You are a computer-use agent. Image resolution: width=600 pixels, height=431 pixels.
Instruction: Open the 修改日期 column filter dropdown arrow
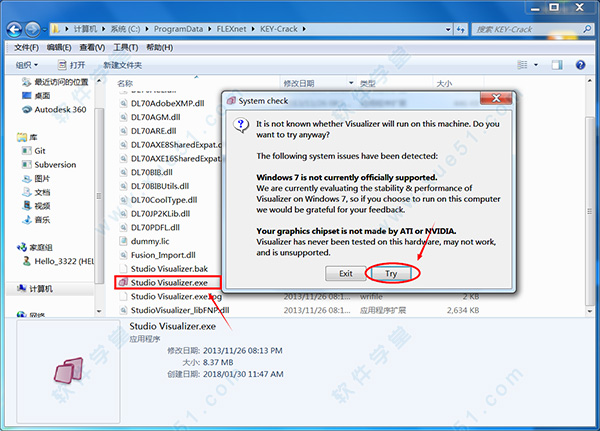pyautogui.click(x=351, y=83)
